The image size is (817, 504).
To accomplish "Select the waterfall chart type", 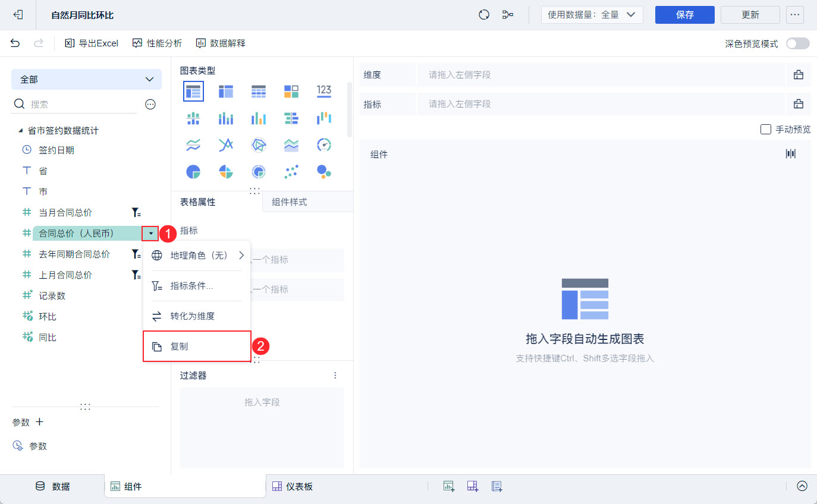I will click(x=324, y=118).
